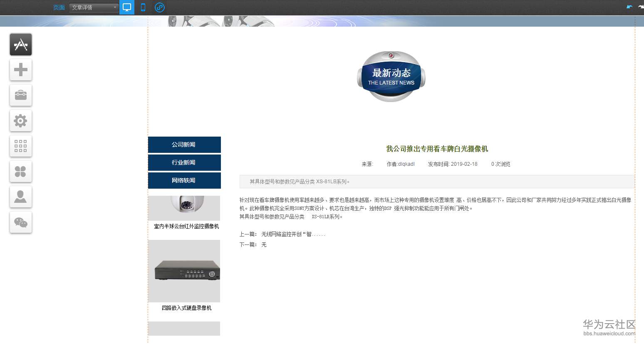Expand the 公司新闻 news category
The image size is (644, 344).
coord(184,145)
